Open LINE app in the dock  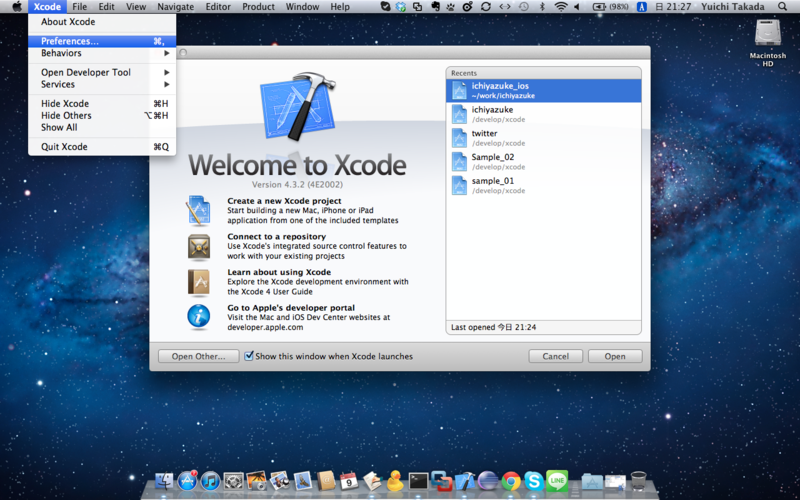[x=557, y=481]
